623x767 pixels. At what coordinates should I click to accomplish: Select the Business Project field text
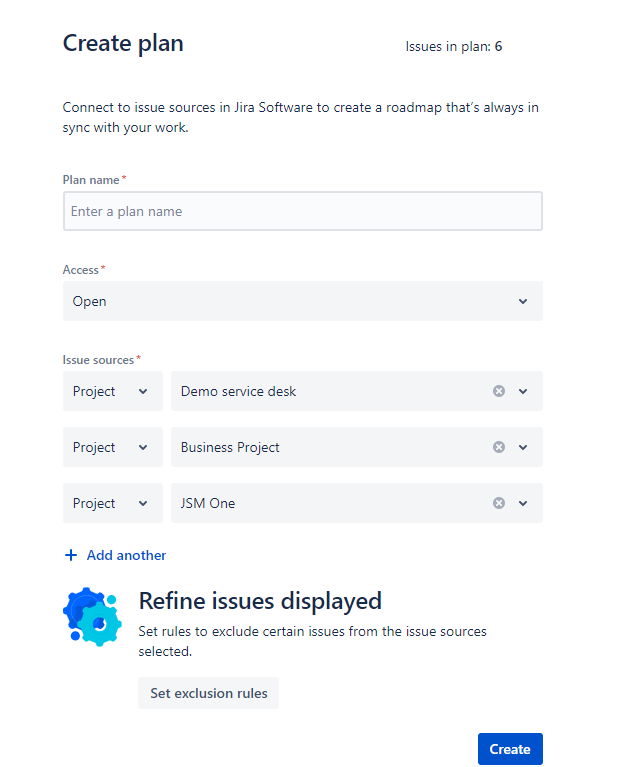point(230,447)
